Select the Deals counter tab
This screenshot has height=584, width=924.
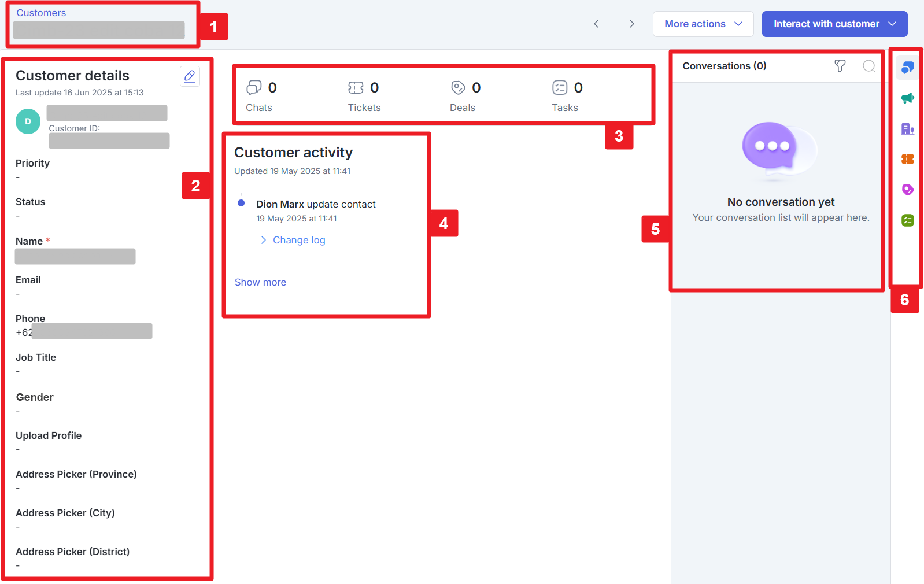464,96
